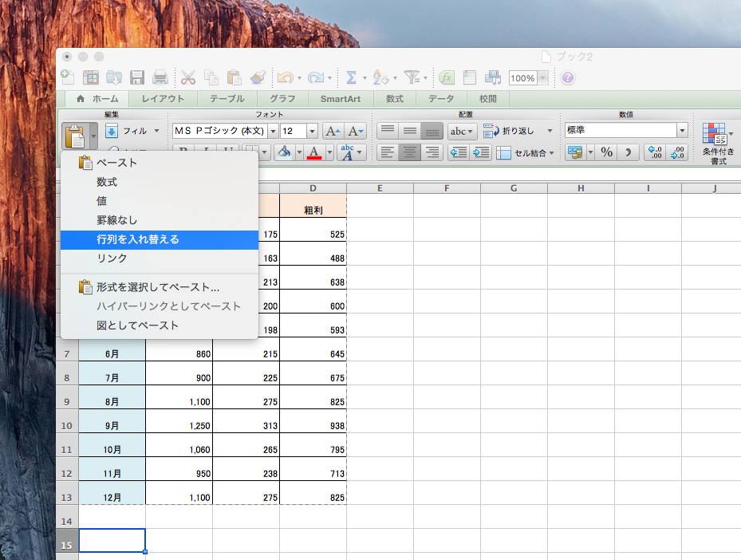This screenshot has width=741, height=560.
Task: Redo the last action
Action: point(316,77)
